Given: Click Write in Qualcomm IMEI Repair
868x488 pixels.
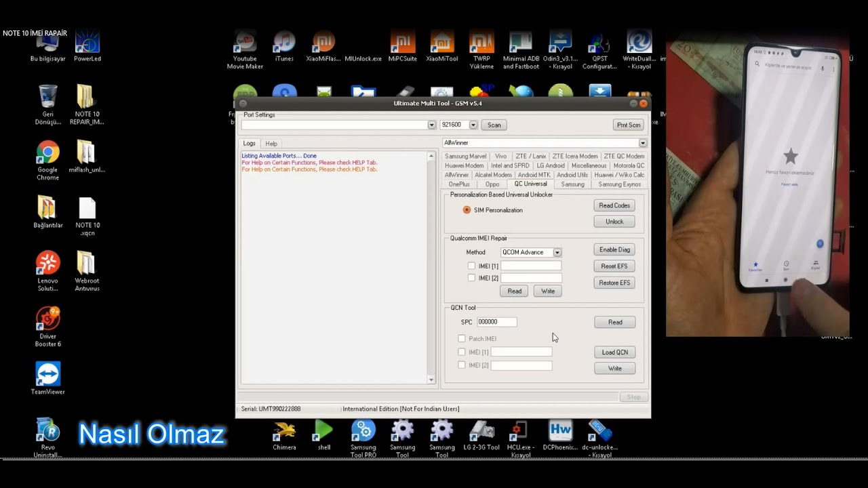Looking at the screenshot, I should tap(548, 291).
